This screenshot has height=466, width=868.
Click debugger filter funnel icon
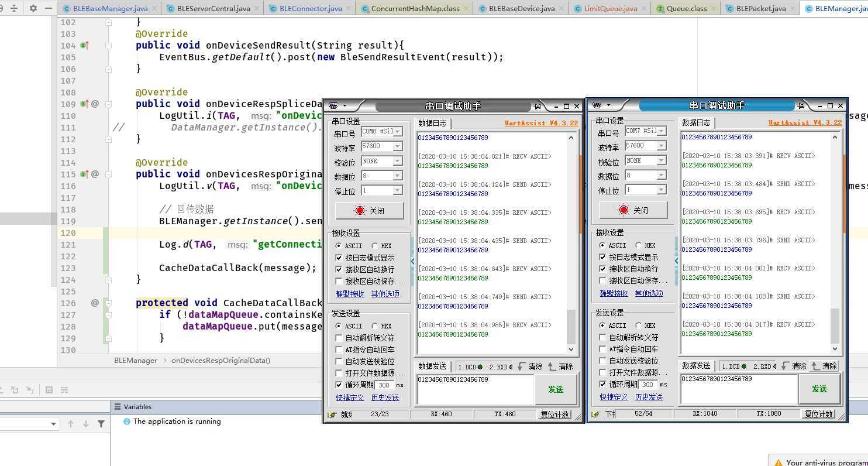click(x=101, y=424)
